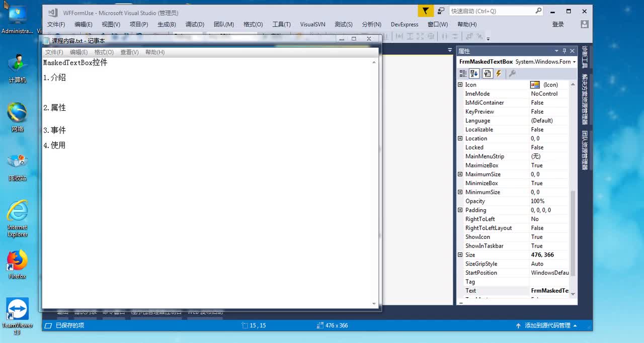Viewport: 644px width, 343px height.
Task: Open the 网络 desktop icon
Action: (17, 117)
